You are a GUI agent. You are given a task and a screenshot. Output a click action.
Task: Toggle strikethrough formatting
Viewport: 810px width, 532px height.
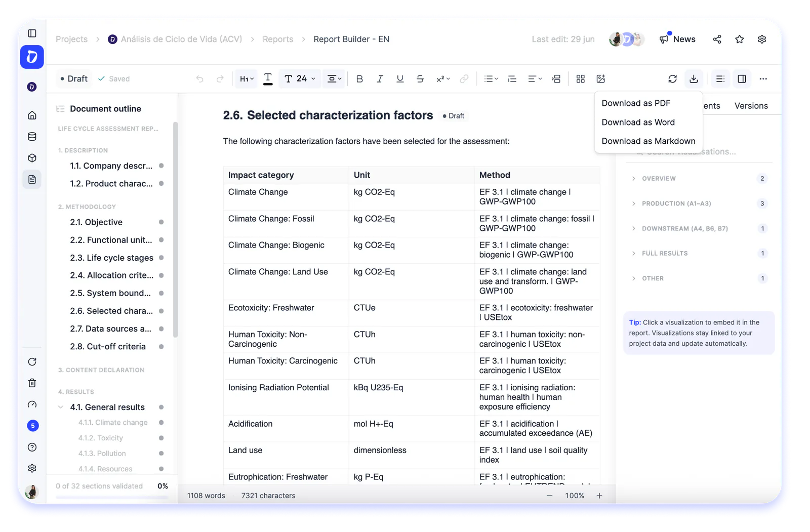pyautogui.click(x=420, y=79)
